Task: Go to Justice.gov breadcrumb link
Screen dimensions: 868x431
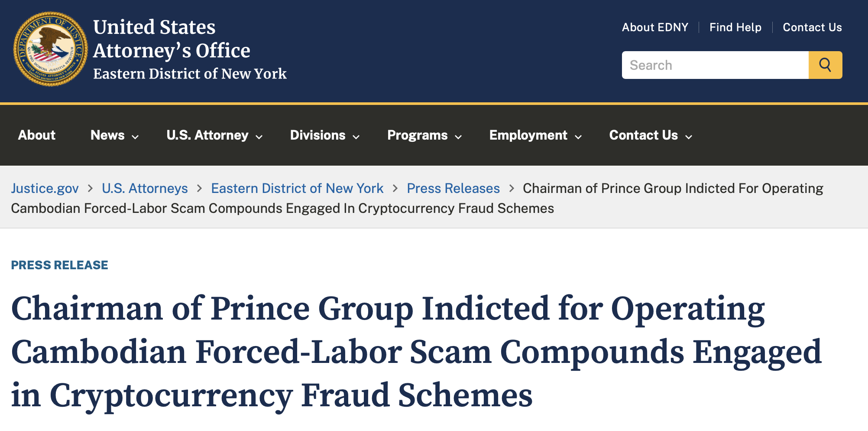Action: click(x=45, y=188)
